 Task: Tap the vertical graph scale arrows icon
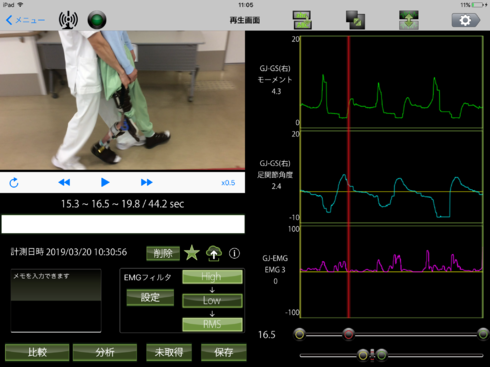click(409, 20)
